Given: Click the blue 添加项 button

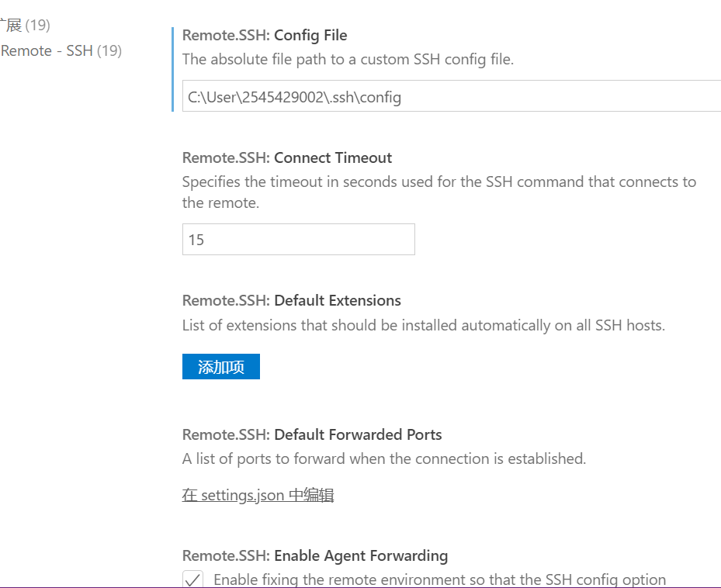Looking at the screenshot, I should click(x=220, y=367).
